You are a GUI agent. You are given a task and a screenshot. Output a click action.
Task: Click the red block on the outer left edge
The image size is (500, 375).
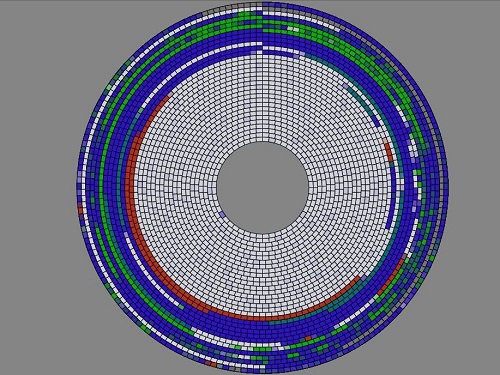tap(80, 210)
